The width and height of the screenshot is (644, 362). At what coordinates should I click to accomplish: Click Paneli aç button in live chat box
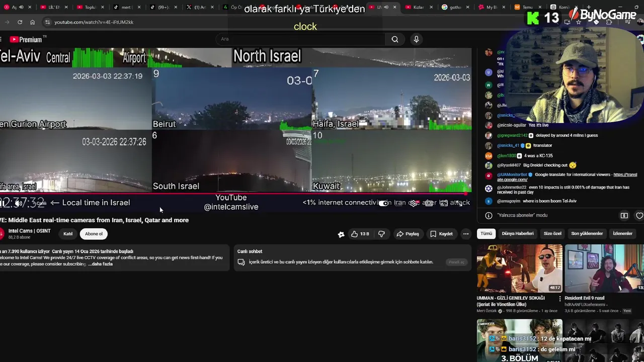point(456,262)
